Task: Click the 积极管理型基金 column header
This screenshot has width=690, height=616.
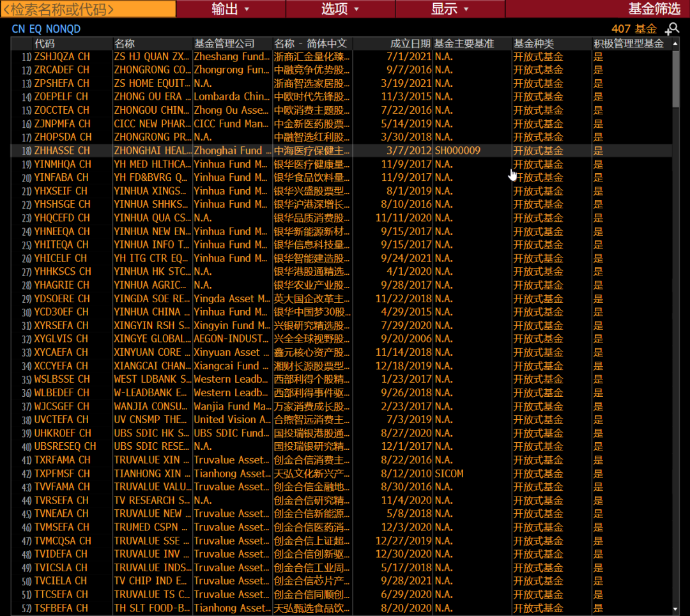Action: pos(629,43)
